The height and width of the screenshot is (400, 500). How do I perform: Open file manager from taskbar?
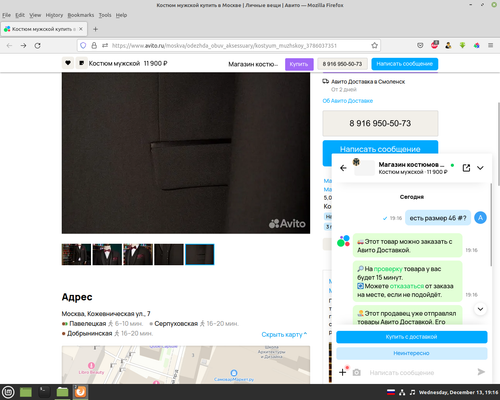[x=62, y=392]
